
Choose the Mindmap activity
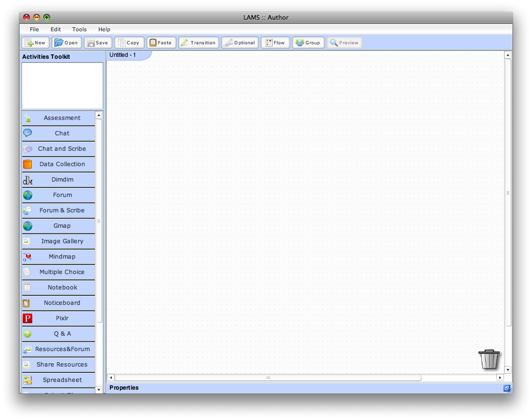tap(58, 257)
